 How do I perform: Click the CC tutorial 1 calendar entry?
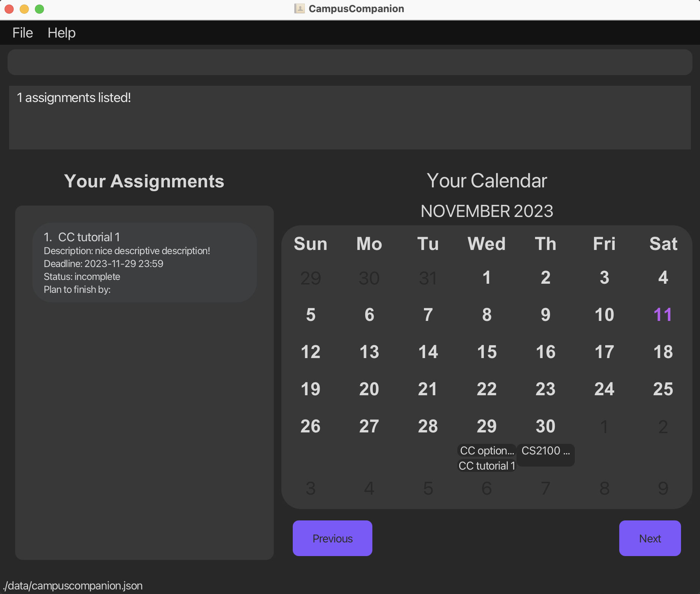coord(487,466)
